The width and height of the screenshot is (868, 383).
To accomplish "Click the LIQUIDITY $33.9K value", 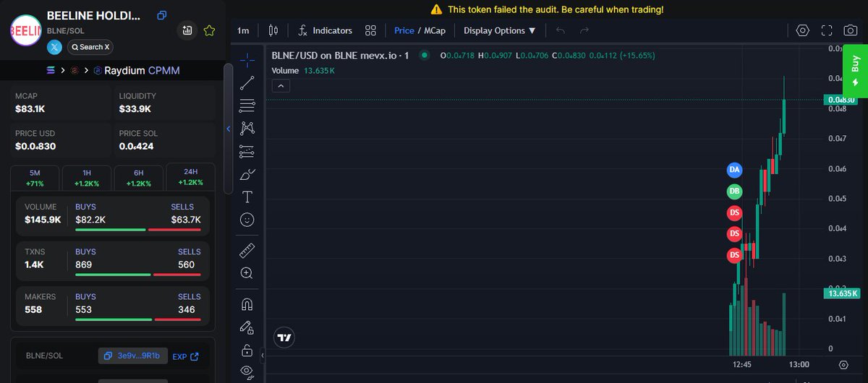I will 135,109.
